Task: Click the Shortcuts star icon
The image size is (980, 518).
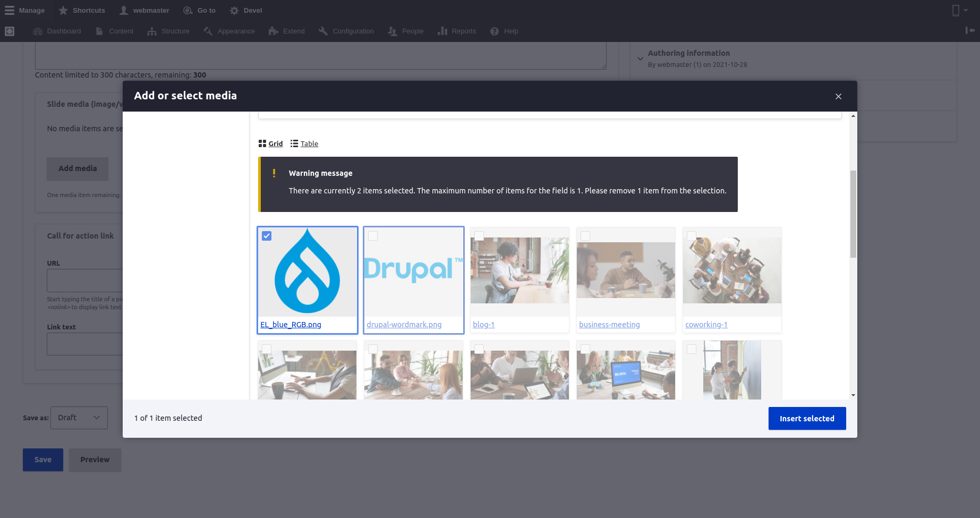Action: click(x=63, y=11)
